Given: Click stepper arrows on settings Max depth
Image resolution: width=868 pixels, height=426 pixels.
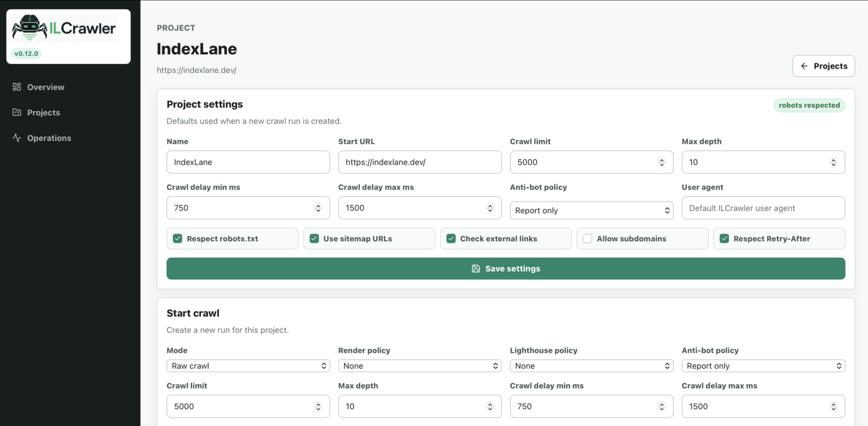Looking at the screenshot, I should click(x=833, y=162).
